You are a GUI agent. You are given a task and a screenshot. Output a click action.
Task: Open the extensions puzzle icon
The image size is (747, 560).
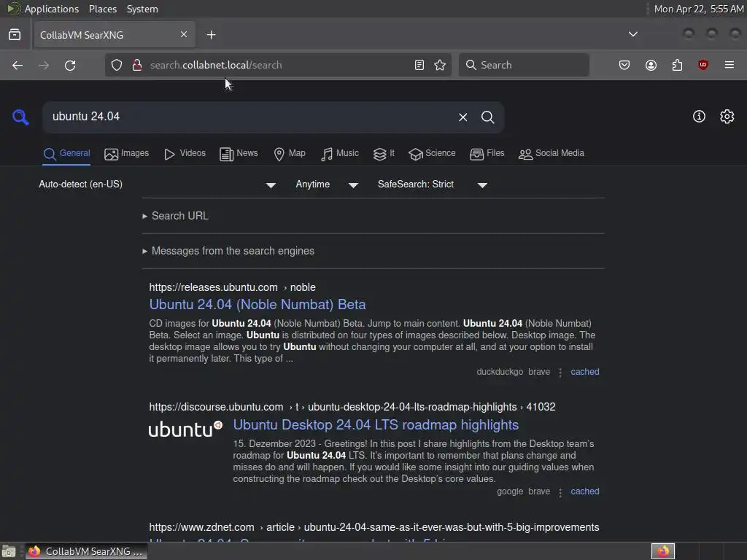pos(677,65)
